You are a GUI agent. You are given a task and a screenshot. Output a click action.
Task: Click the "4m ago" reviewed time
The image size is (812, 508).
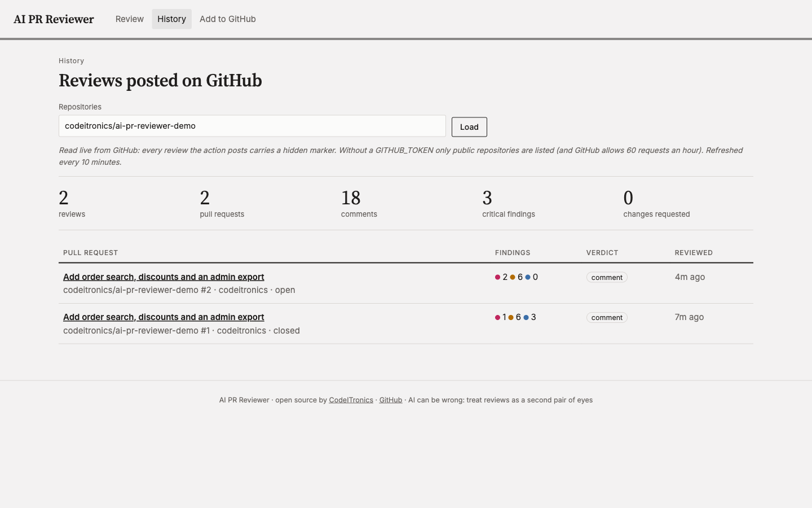click(690, 277)
